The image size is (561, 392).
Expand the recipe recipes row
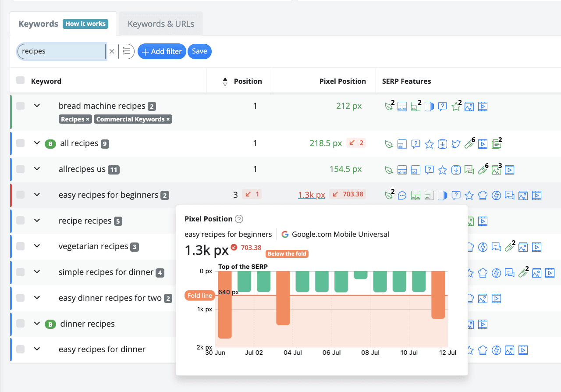[x=37, y=221]
